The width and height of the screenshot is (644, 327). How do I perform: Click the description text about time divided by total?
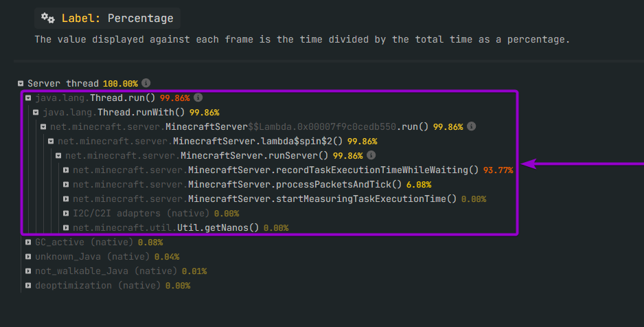302,39
